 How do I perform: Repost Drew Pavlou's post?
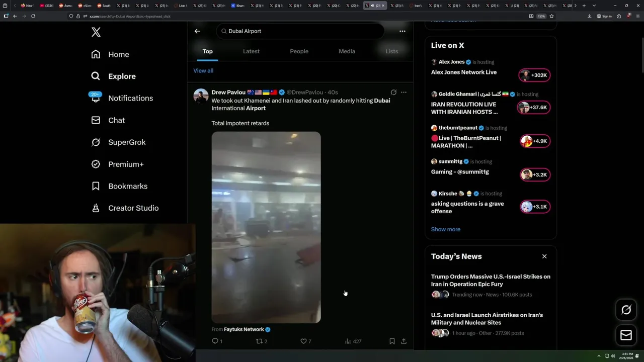pos(262,341)
